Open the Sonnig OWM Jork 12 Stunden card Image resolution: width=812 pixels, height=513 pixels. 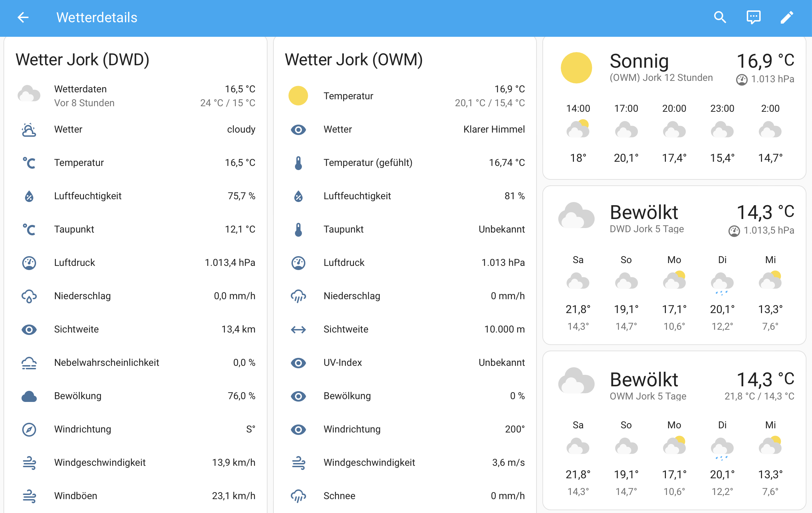point(674,108)
